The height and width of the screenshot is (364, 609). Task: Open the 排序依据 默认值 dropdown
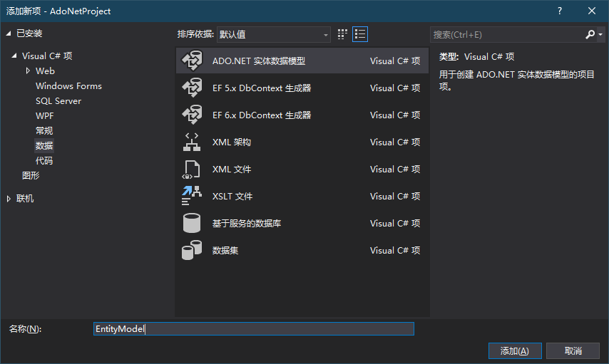point(273,34)
